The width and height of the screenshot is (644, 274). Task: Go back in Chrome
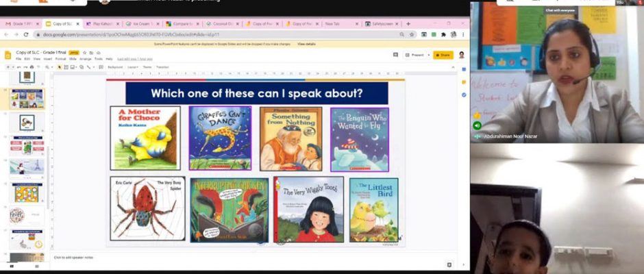[5, 35]
